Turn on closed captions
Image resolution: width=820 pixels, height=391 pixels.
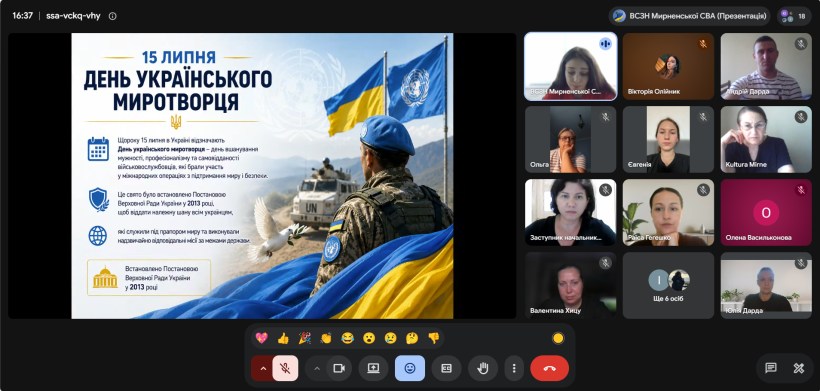click(x=446, y=368)
